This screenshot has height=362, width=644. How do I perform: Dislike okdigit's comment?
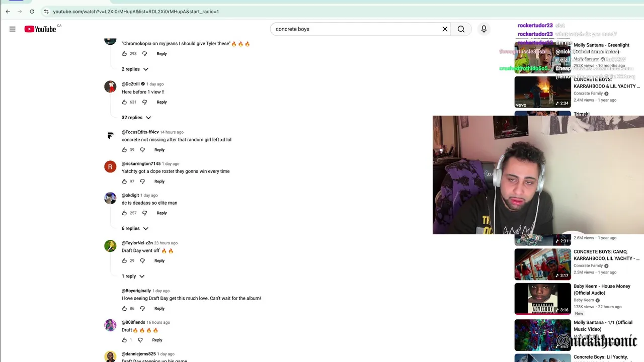click(144, 213)
